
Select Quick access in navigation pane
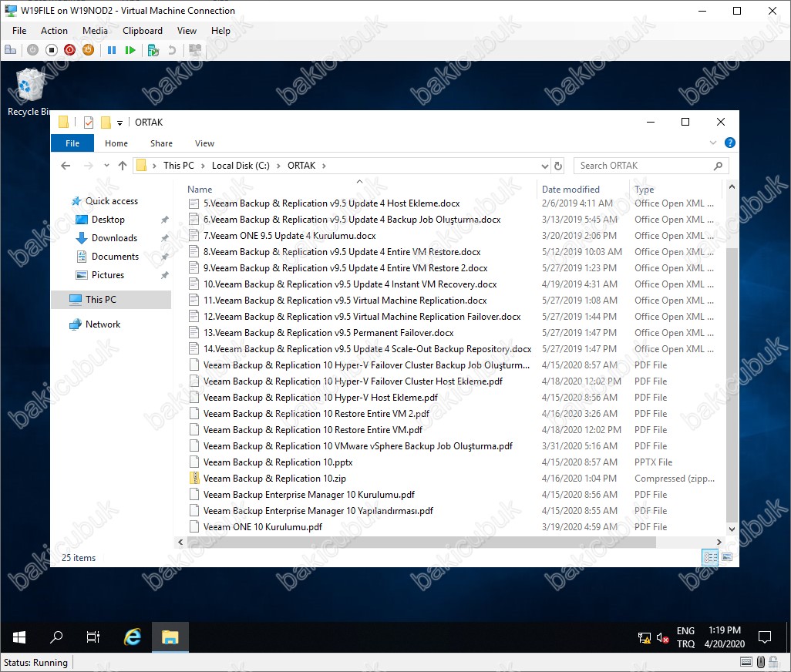[x=112, y=201]
